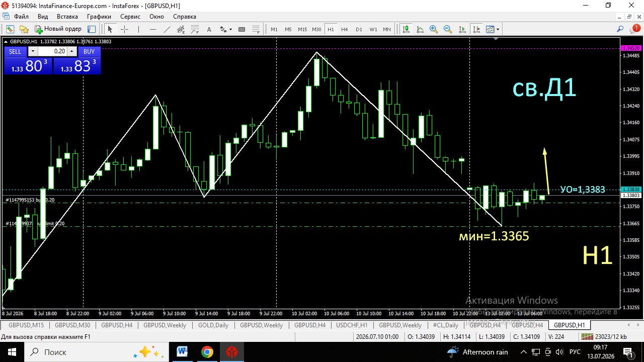This screenshot has width=644, height=362.
Task: Open the Afternoon rain weather widget
Action: point(478,352)
